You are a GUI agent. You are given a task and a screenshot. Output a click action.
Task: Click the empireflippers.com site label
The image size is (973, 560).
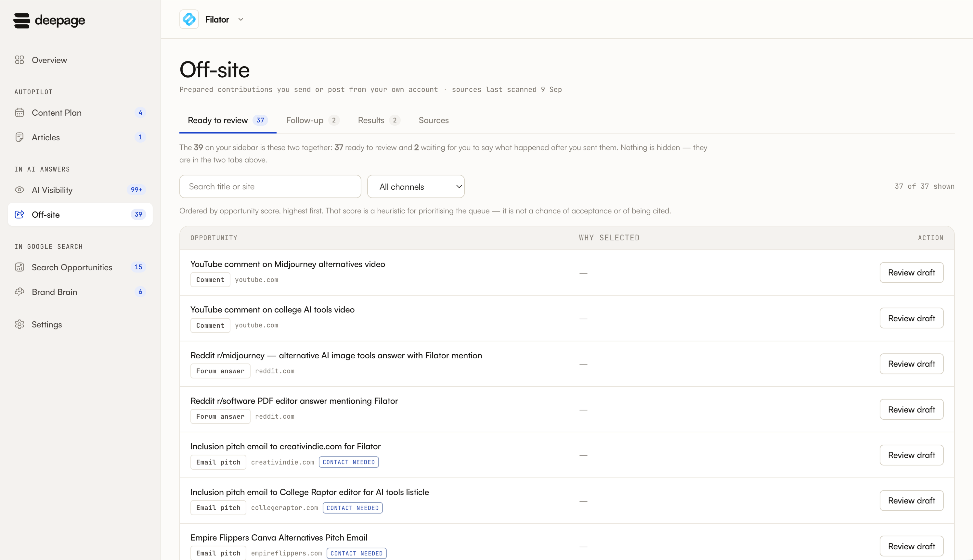coord(287,554)
